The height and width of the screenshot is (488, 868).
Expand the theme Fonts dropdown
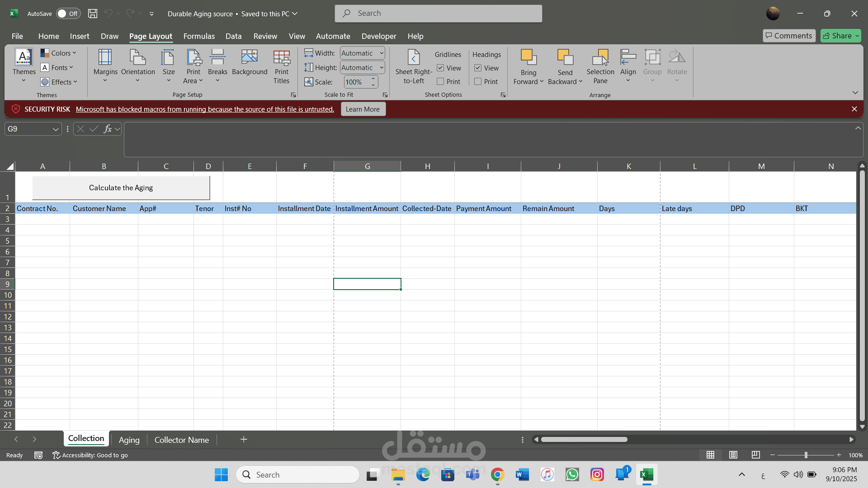click(x=57, y=67)
